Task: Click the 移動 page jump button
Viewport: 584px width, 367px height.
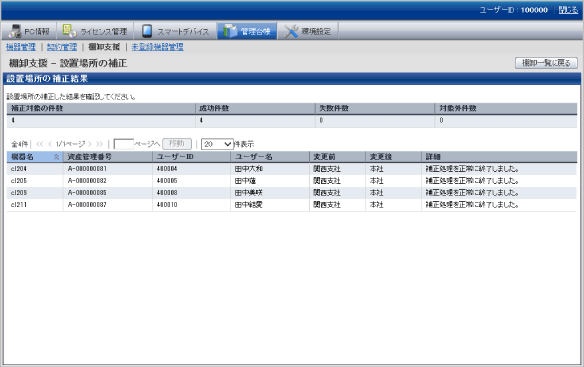Action: coord(177,144)
